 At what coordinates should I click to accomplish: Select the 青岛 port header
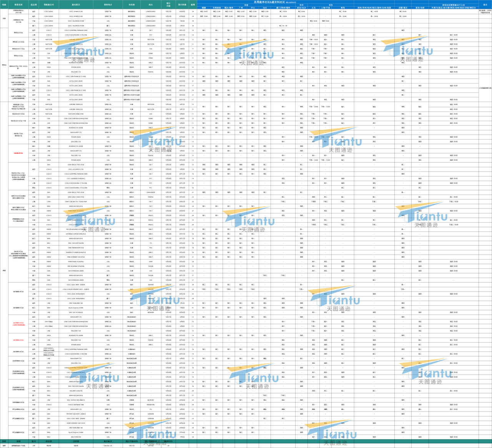[343, 7]
